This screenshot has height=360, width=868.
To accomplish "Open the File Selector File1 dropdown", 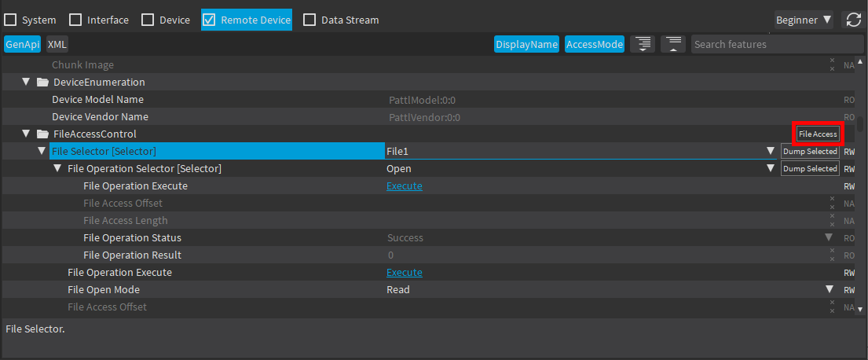I will tap(770, 152).
